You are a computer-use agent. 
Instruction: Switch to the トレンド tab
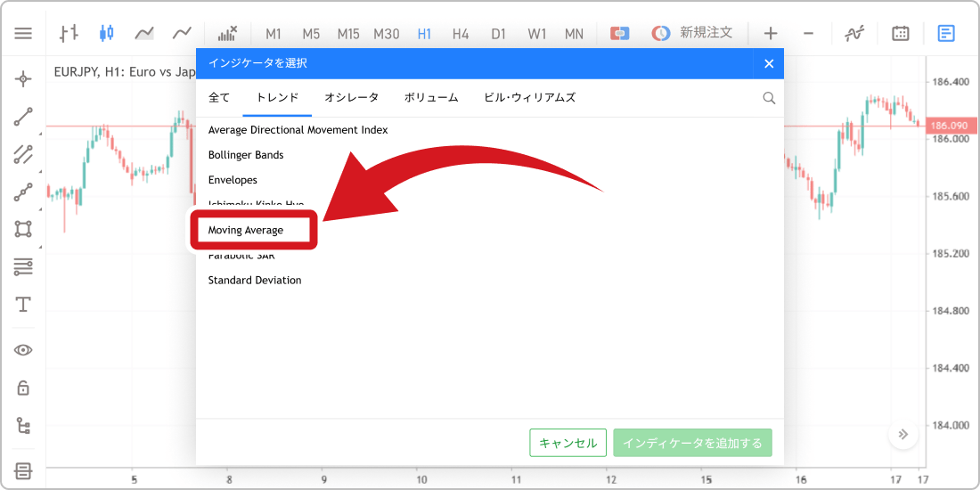[277, 97]
